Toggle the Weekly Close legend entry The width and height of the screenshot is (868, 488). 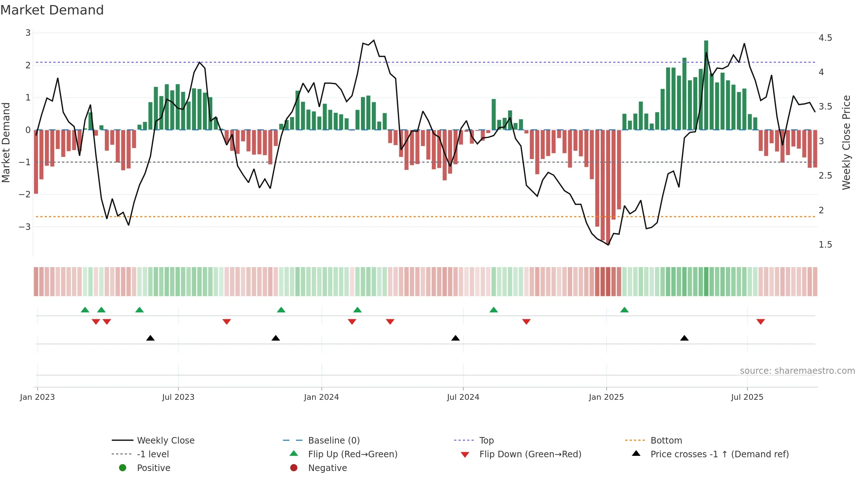coord(153,440)
